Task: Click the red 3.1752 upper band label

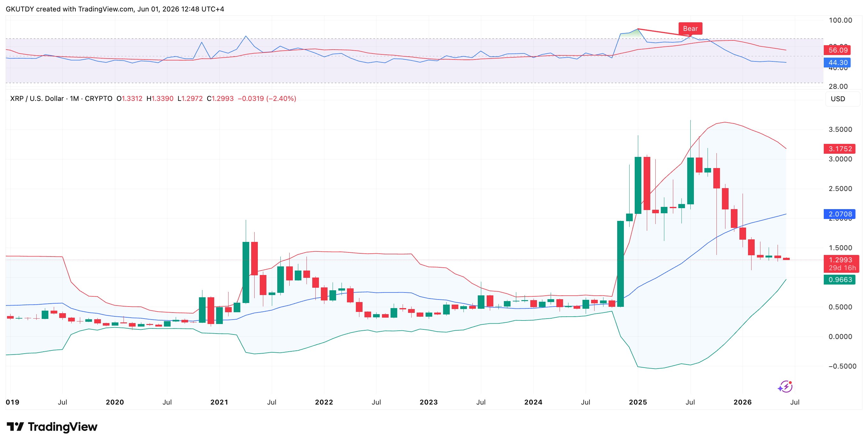Action: point(840,149)
